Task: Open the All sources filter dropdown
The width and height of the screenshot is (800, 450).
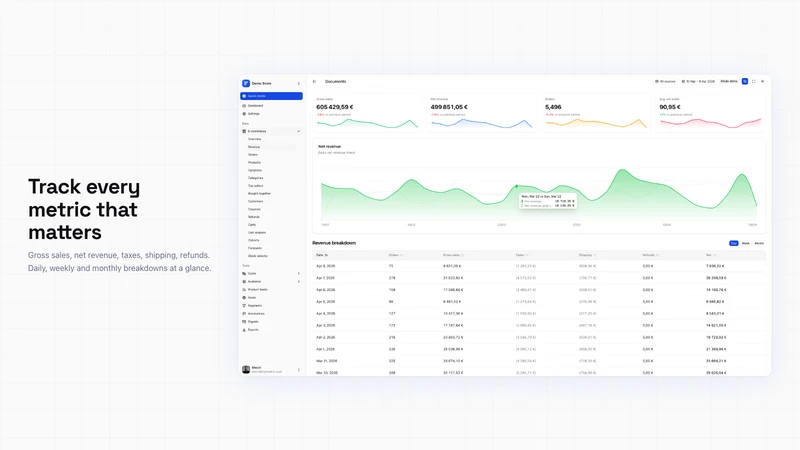Action: click(665, 82)
